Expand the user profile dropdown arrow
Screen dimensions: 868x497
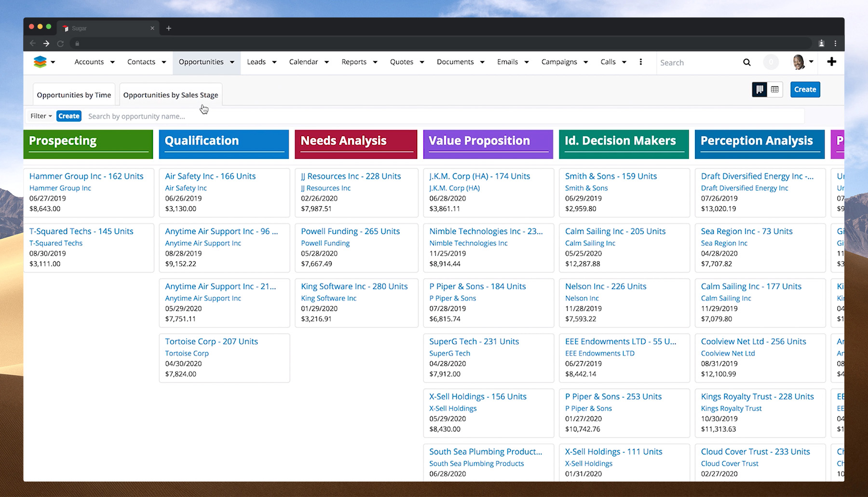(x=811, y=62)
